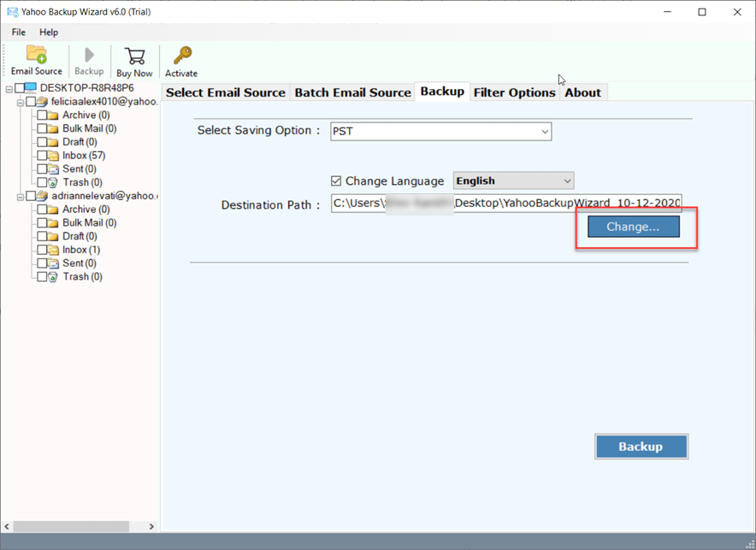This screenshot has width=756, height=550.
Task: Click Archive folder icon under adriannelevati
Action: (x=53, y=210)
